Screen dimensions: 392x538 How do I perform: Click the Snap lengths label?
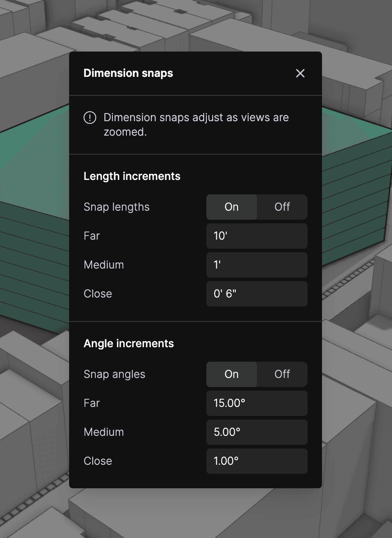[x=117, y=207]
